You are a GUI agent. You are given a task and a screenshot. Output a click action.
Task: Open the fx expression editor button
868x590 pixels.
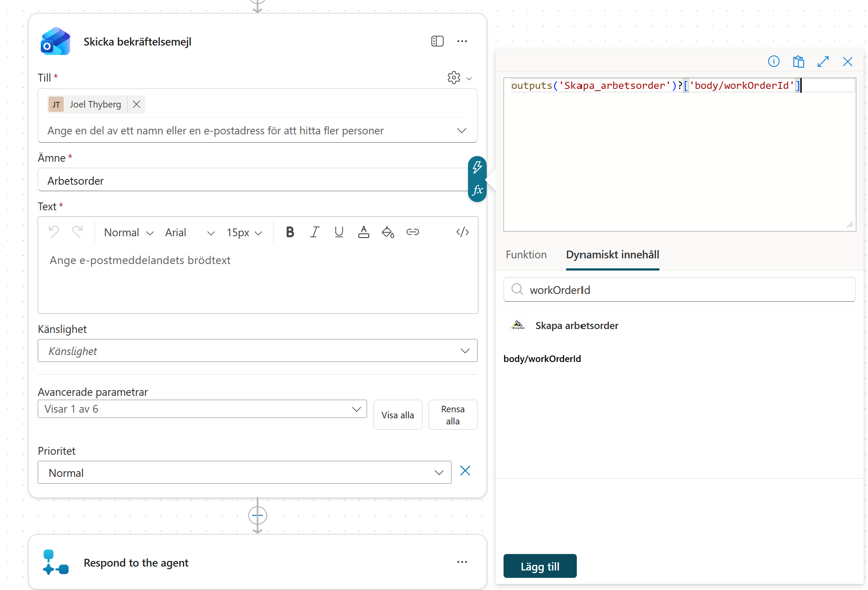point(477,190)
